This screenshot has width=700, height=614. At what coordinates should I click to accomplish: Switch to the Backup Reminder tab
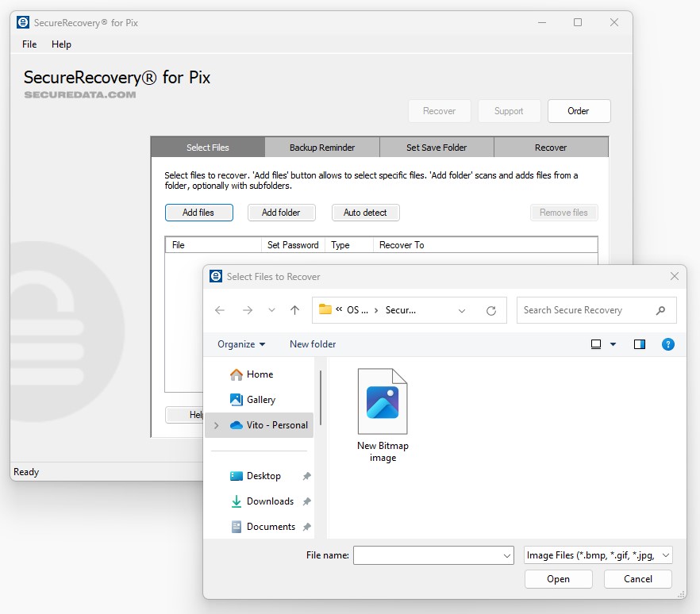tap(322, 147)
